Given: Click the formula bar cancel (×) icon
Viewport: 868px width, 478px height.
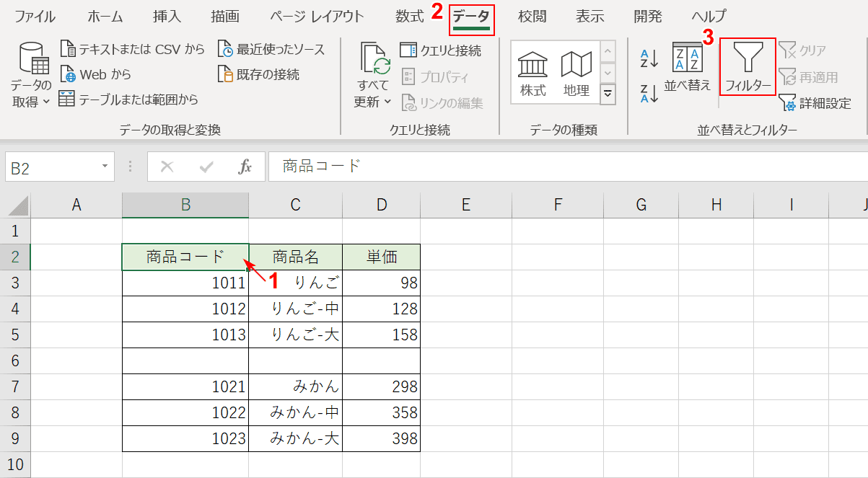Looking at the screenshot, I should pos(167,167).
